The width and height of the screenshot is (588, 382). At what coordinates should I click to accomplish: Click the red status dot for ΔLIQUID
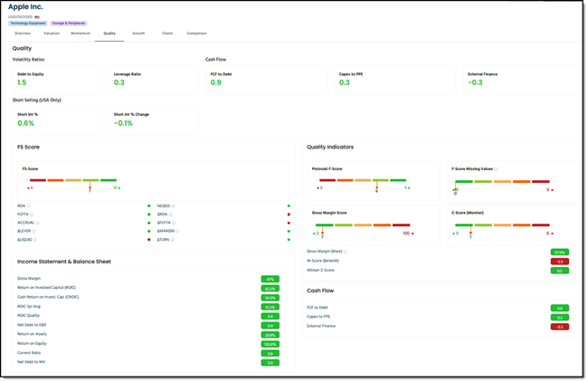[x=149, y=240]
